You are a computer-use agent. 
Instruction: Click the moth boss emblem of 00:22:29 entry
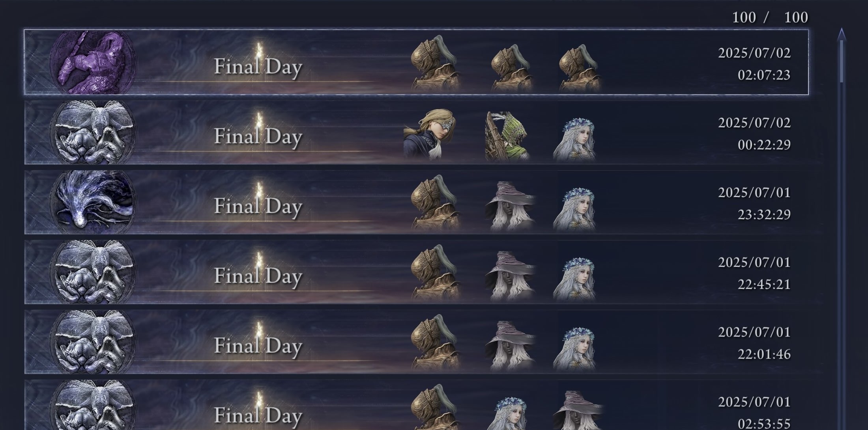93,132
